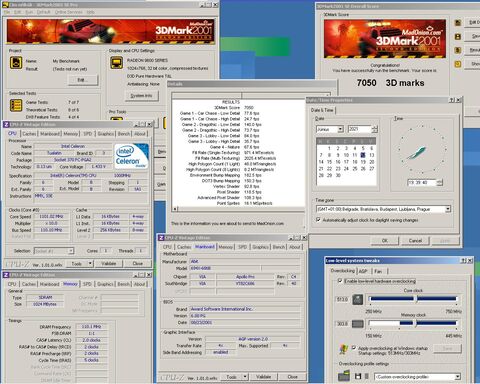
Task: Toggle apply overclocking at Windows startup
Action: click(354, 348)
